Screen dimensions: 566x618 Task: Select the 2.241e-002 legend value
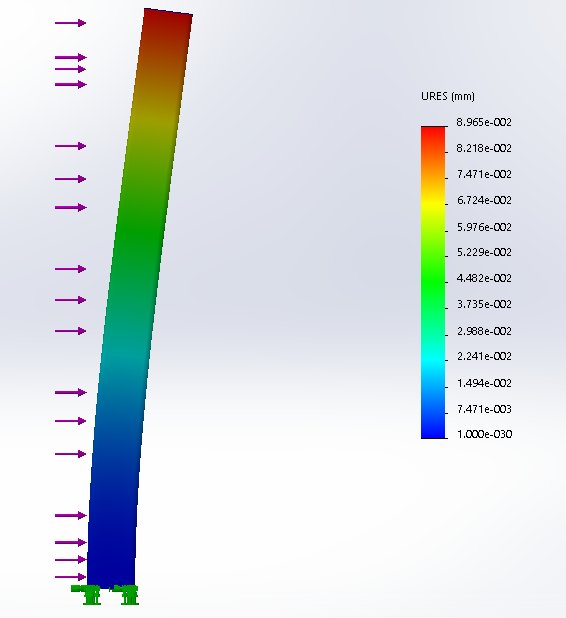tap(484, 356)
